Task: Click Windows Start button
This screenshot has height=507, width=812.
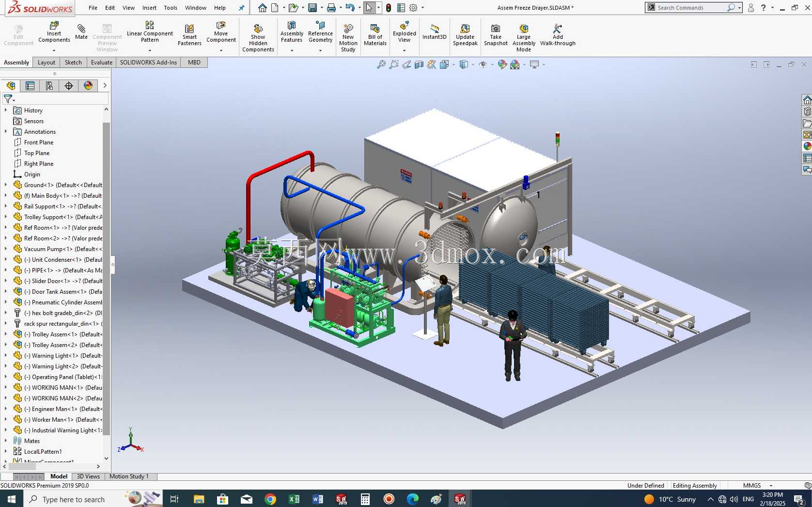Action: (12, 499)
